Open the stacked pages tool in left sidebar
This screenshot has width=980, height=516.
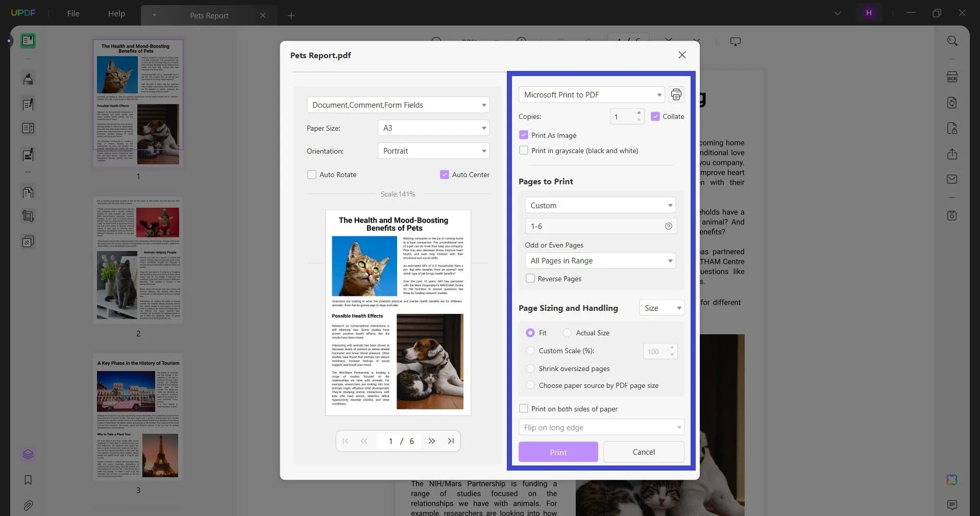tap(28, 241)
